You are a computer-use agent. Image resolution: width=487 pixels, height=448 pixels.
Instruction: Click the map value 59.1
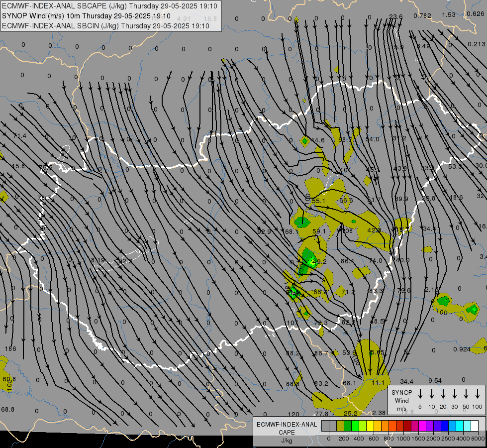coord(319,231)
